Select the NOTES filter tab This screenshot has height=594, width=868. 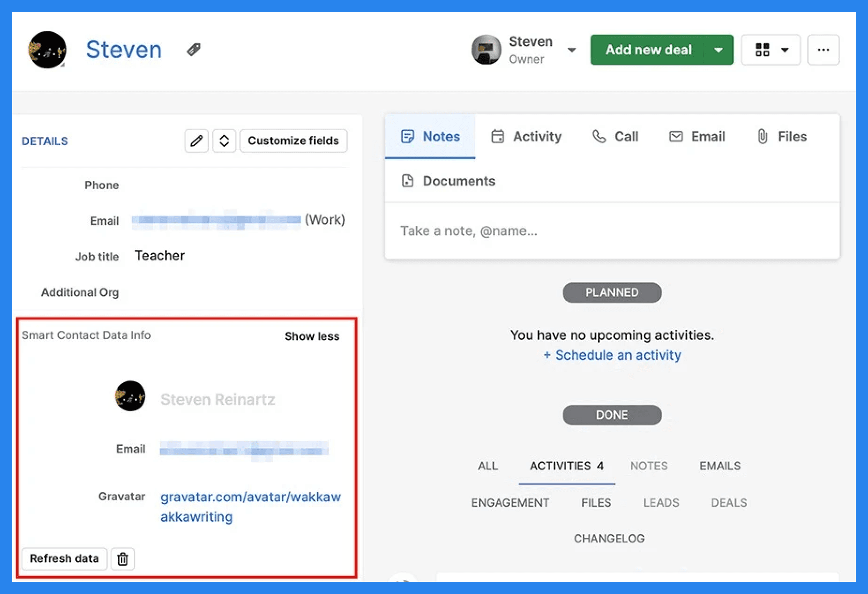(649, 466)
